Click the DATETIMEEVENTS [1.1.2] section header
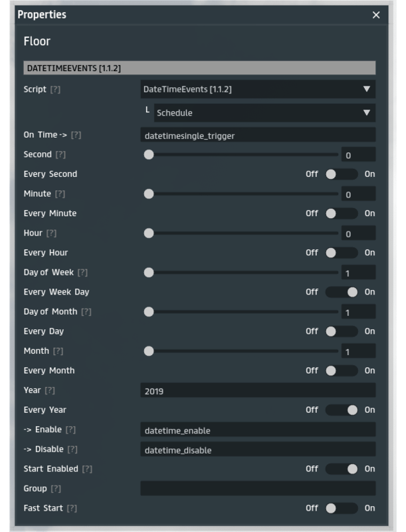Screen dimensions: 406x532 point(199,68)
